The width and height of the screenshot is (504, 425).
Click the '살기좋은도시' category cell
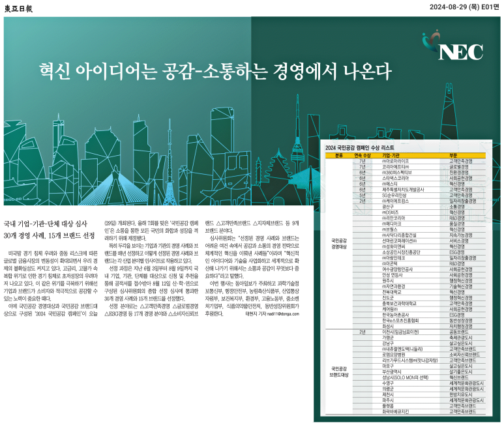(460, 372)
